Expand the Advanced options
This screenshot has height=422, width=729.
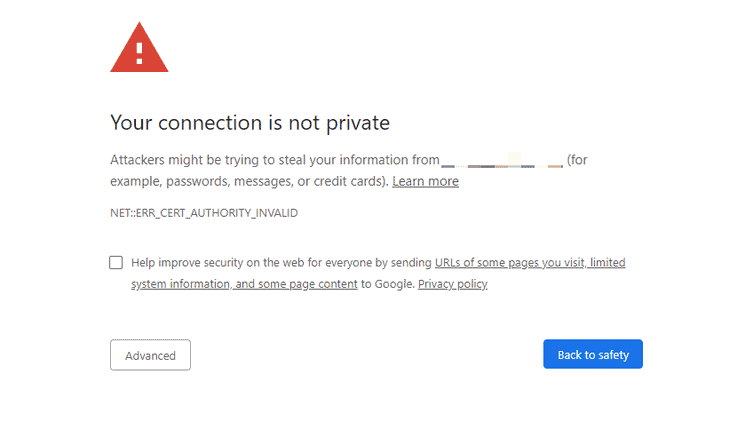click(150, 355)
